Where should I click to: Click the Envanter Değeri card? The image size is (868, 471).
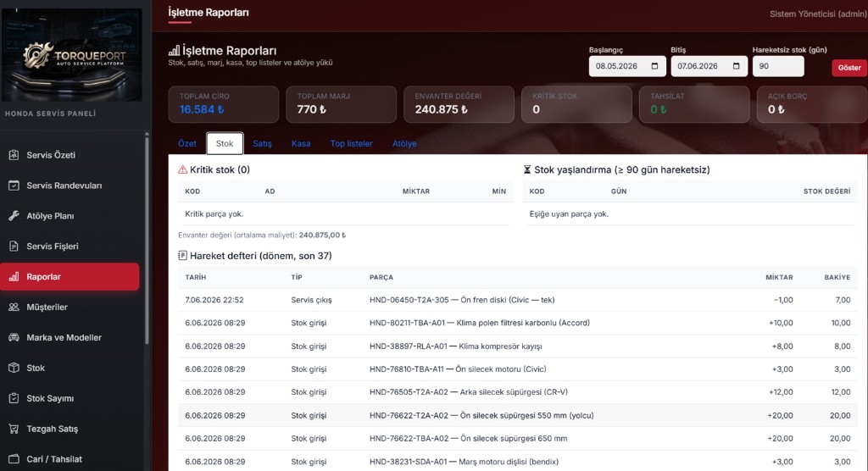[x=459, y=104]
